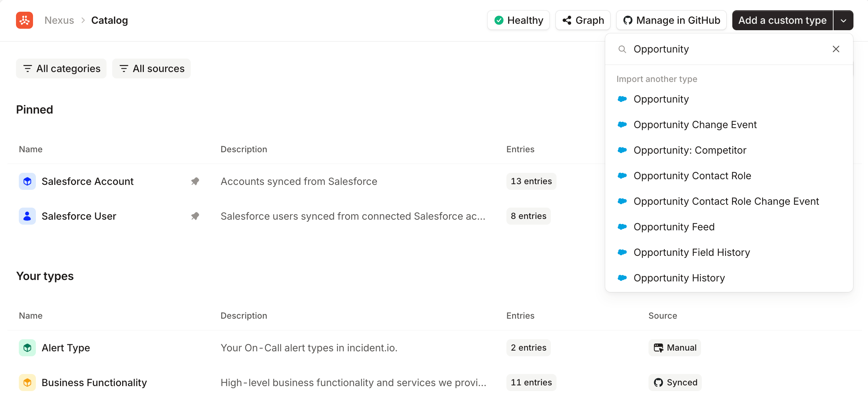Choose Opportunity Field History
This screenshot has width=868, height=401.
pyautogui.click(x=729, y=252)
